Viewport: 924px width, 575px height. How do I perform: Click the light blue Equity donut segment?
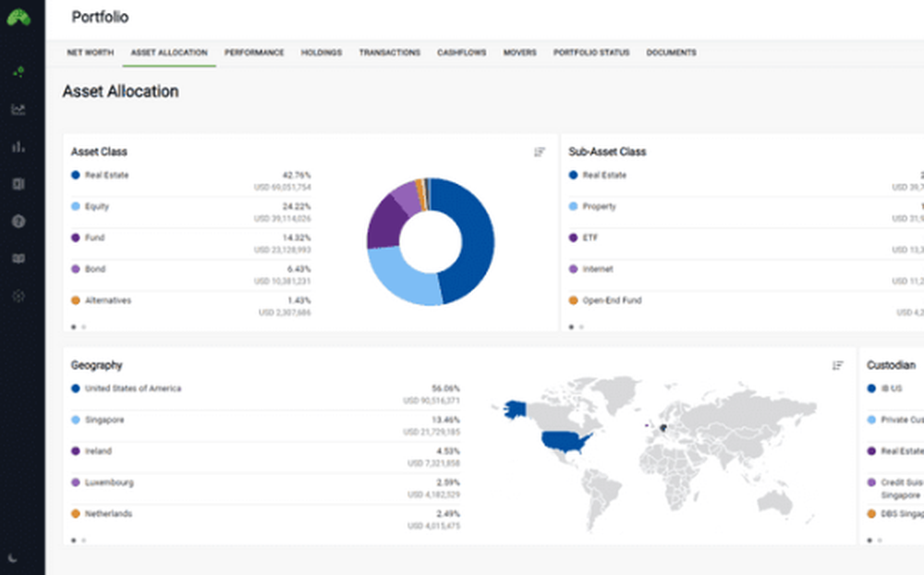[x=397, y=279]
